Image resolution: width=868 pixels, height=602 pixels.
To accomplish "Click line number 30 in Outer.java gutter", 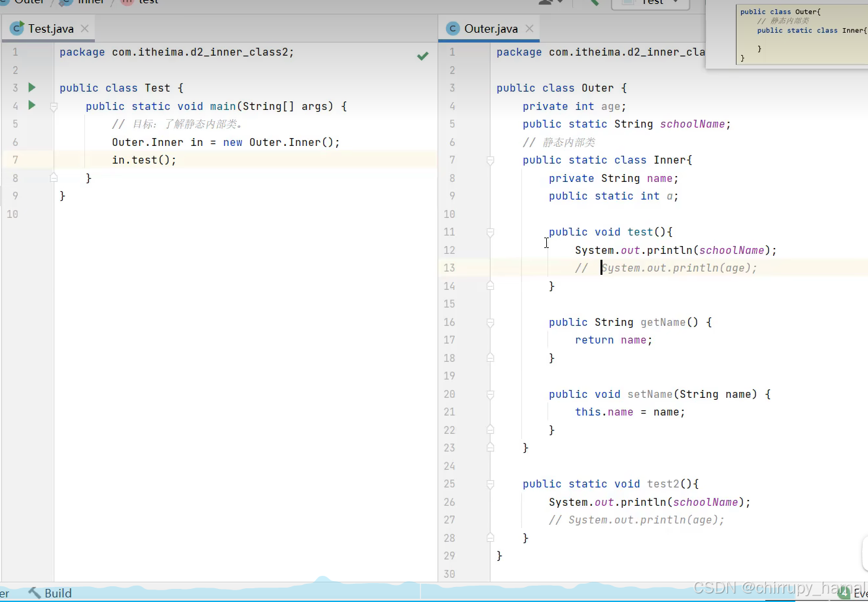I will [449, 574].
